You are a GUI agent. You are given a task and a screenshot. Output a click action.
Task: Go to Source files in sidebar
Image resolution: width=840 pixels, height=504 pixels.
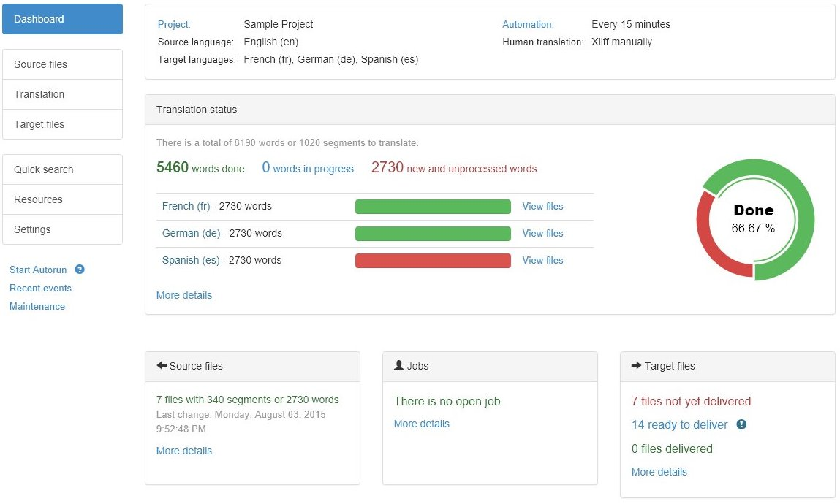(x=62, y=64)
